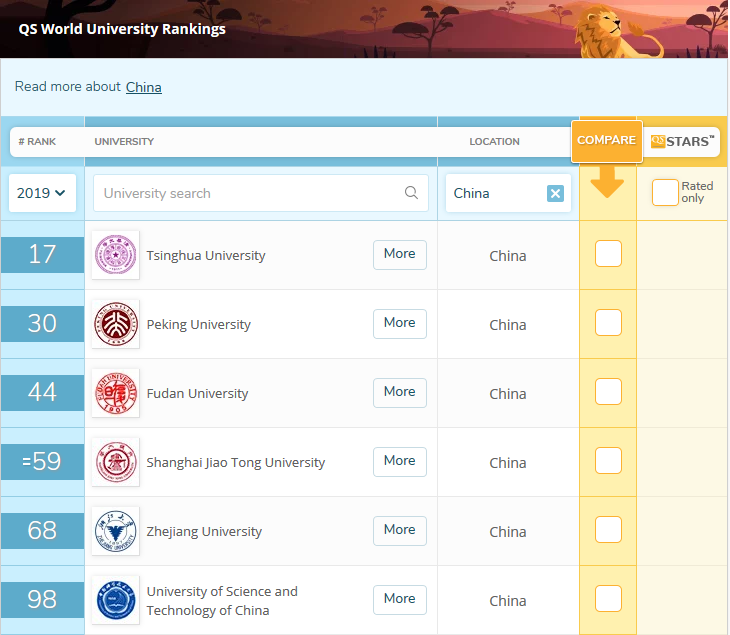Click More button for Zhejiang University
This screenshot has height=635, width=730.
[x=399, y=530]
